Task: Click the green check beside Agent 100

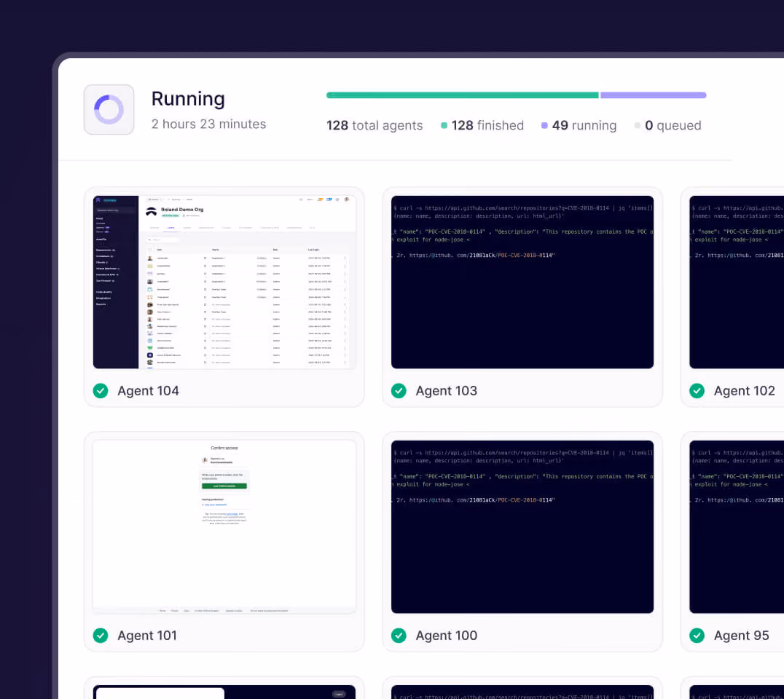Action: coord(399,636)
